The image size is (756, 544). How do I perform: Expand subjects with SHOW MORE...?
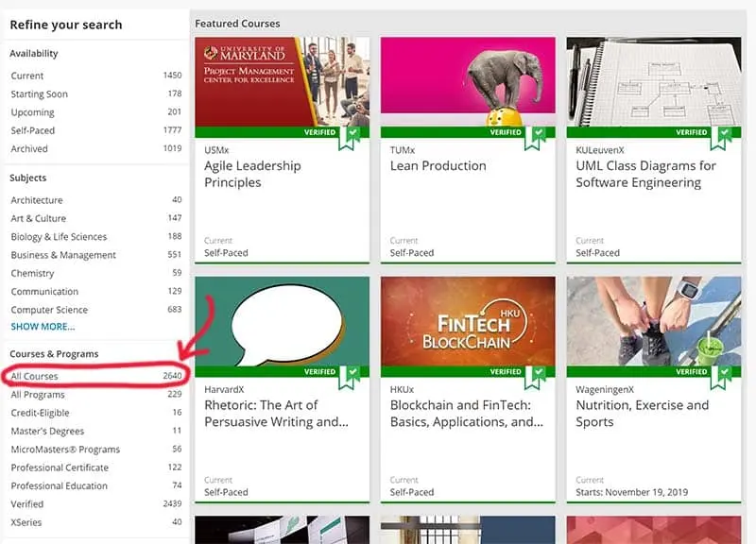coord(43,327)
